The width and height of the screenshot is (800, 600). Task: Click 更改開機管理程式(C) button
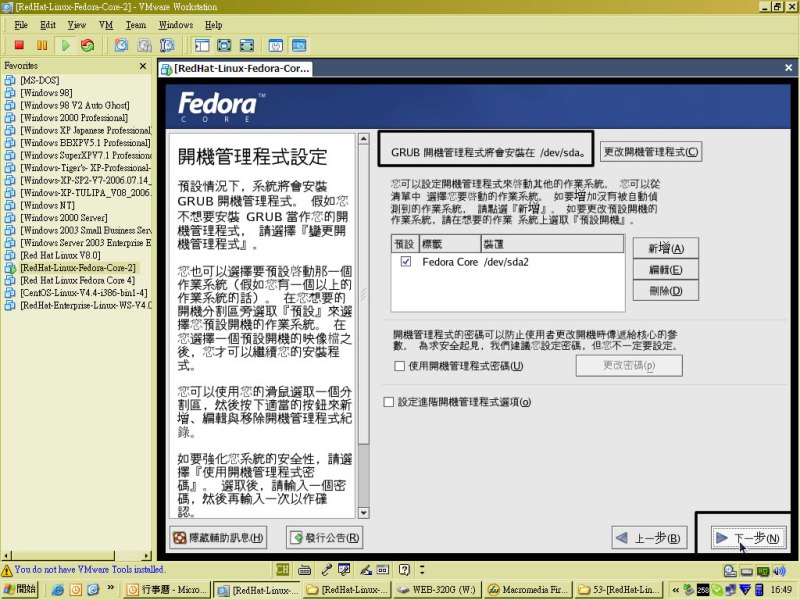[651, 152]
